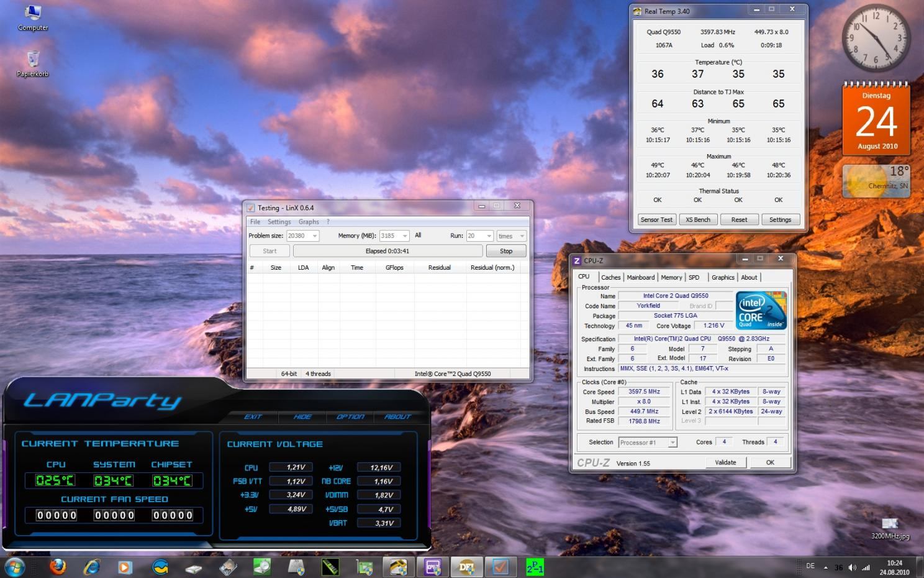Open the Graphs menu in LinX
Viewport: 924px width, 578px height.
(308, 222)
